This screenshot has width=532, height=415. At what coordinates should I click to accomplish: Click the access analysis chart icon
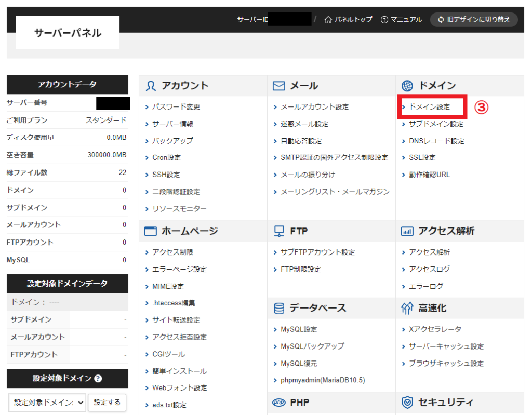(x=407, y=232)
